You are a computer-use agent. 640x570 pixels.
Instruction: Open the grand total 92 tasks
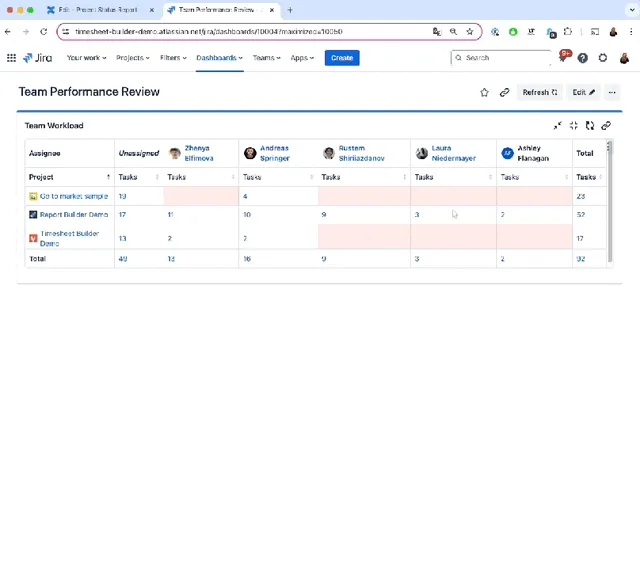click(580, 259)
